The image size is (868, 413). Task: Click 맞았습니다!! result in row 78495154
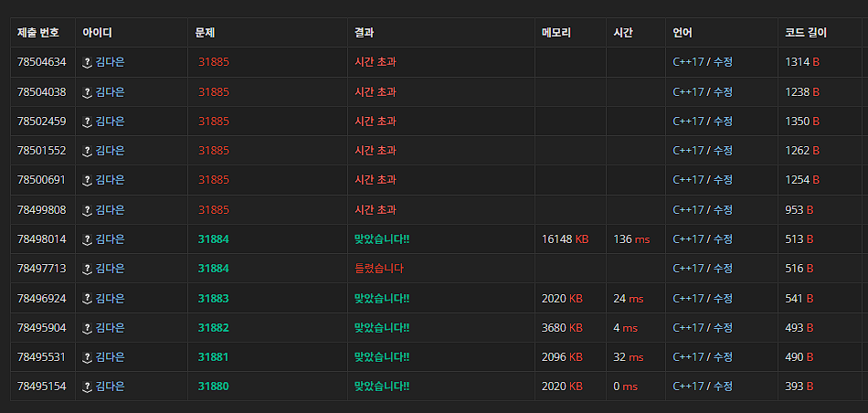[382, 387]
